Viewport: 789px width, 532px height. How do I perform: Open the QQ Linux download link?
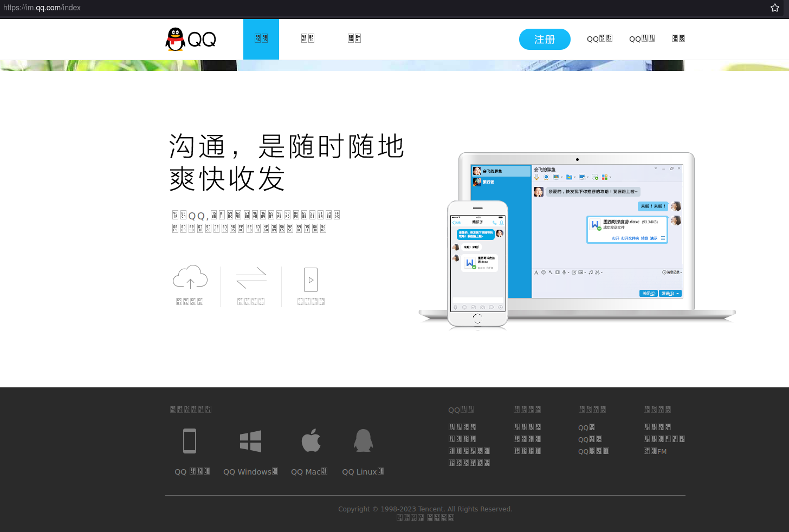pyautogui.click(x=363, y=472)
